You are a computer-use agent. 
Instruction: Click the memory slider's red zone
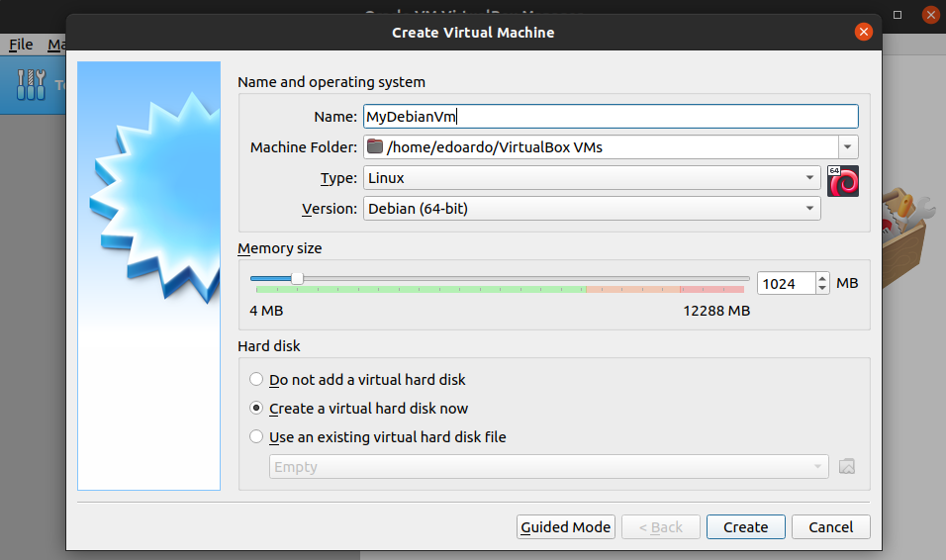tap(711, 290)
